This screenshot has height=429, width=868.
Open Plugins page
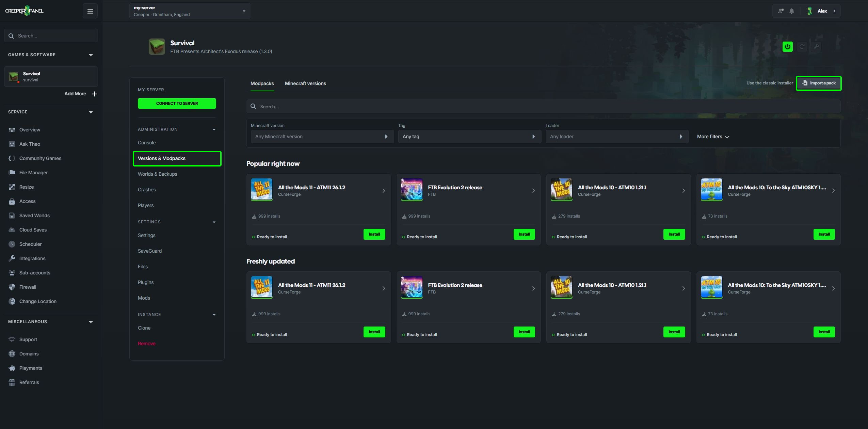(x=146, y=282)
